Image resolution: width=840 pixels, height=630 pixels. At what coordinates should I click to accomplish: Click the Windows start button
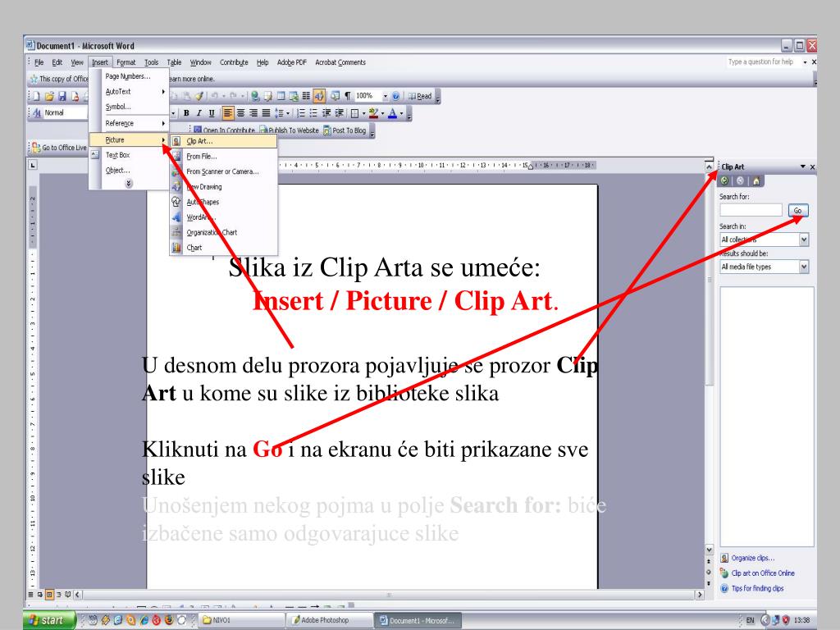(x=49, y=620)
